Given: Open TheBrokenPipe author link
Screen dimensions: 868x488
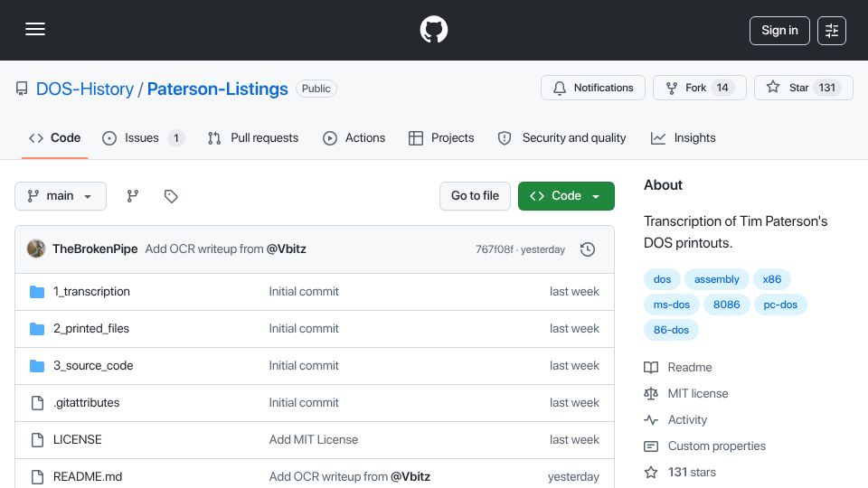Looking at the screenshot, I should pyautogui.click(x=95, y=249).
